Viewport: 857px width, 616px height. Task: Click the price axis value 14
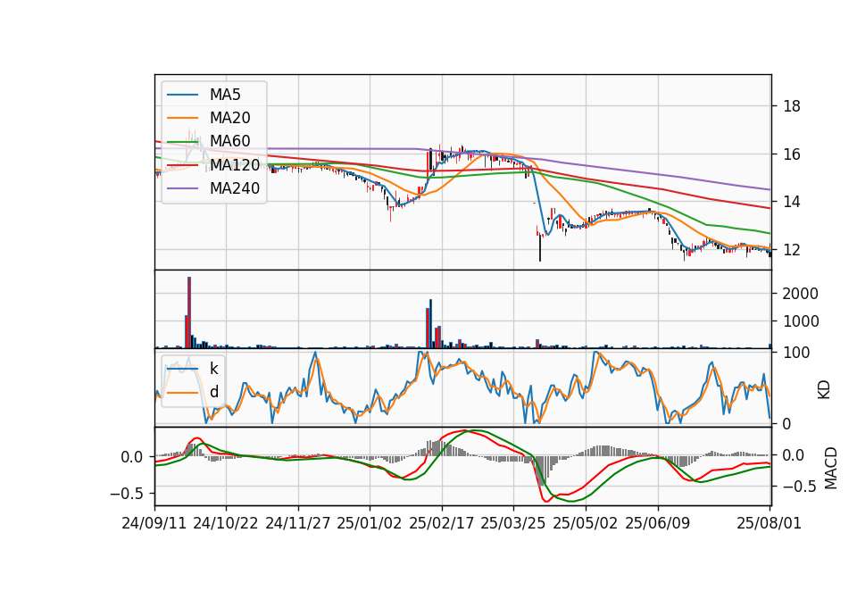click(x=792, y=202)
